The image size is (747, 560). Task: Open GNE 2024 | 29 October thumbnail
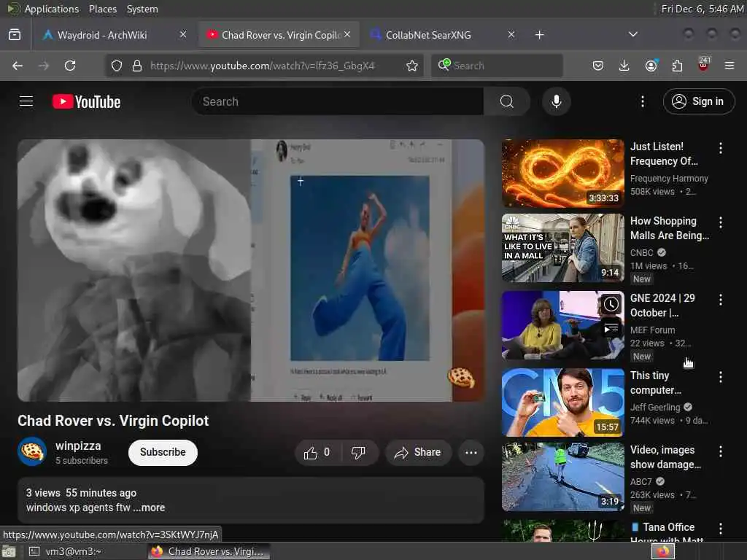pos(562,325)
